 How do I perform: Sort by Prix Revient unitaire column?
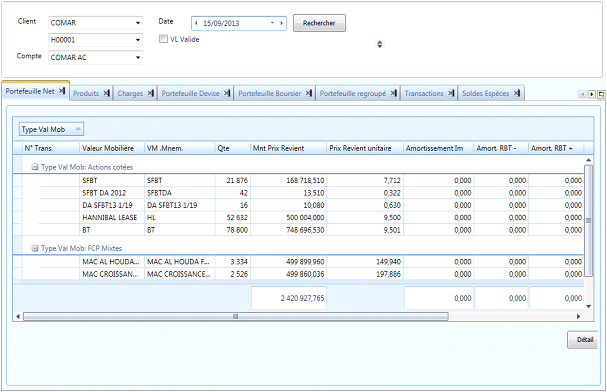pos(365,148)
